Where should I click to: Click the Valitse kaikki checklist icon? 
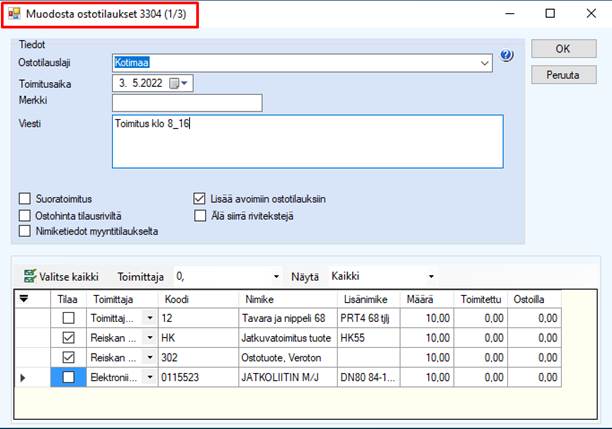(29, 275)
